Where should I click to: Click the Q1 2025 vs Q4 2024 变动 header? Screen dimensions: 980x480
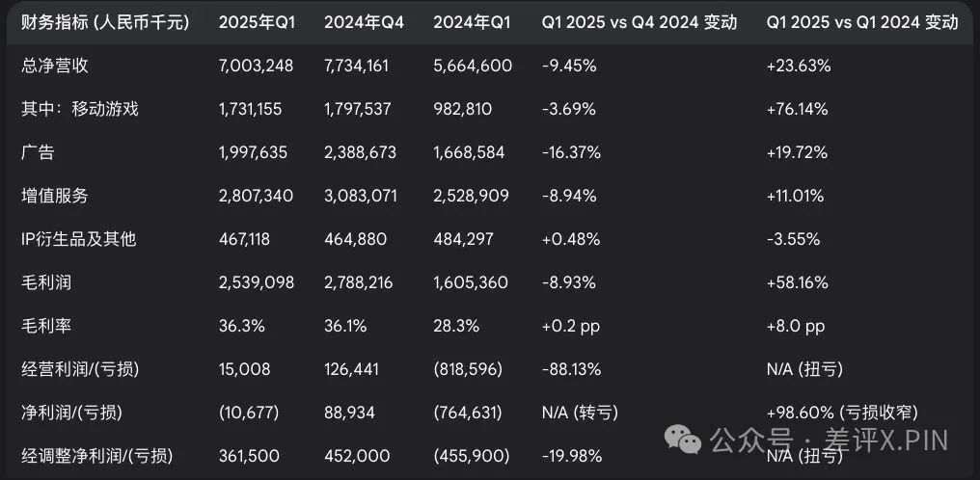pyautogui.click(x=640, y=22)
